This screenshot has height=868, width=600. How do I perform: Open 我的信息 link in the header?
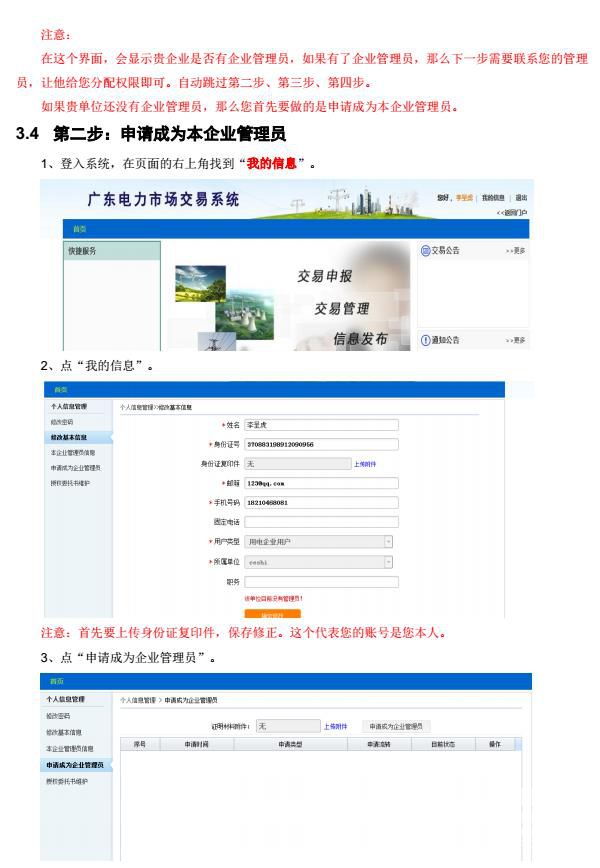(493, 198)
